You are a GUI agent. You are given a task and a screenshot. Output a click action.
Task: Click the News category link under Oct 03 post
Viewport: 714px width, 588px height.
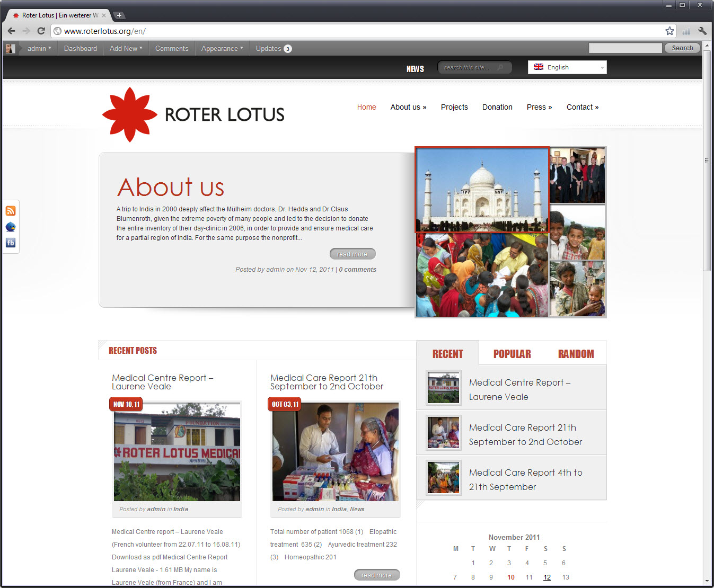[x=357, y=509]
